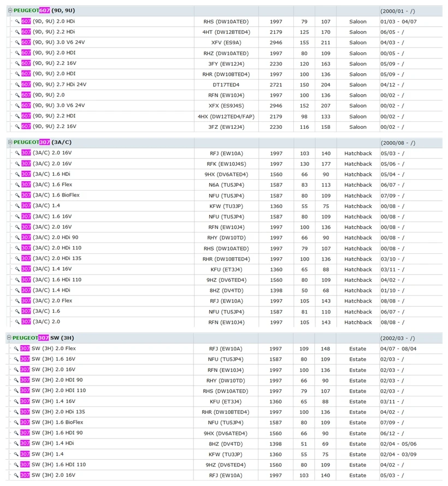Open magnifier for 307 (3A/C) 2.0 16V RFK
This screenshot has width=448, height=486.
coord(17,164)
